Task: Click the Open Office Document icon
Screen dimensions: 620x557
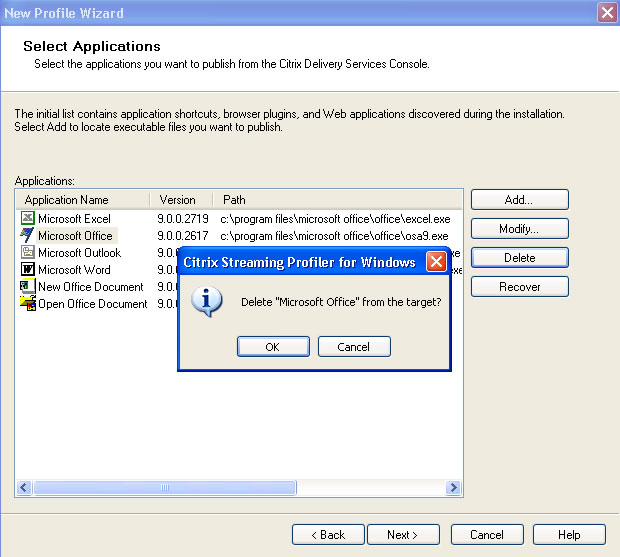Action: tap(28, 303)
